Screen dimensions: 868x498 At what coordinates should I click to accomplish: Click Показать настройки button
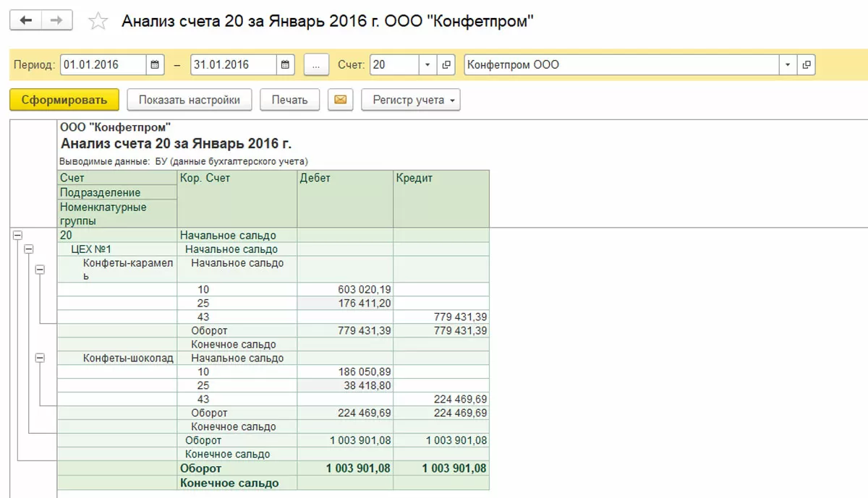point(189,100)
